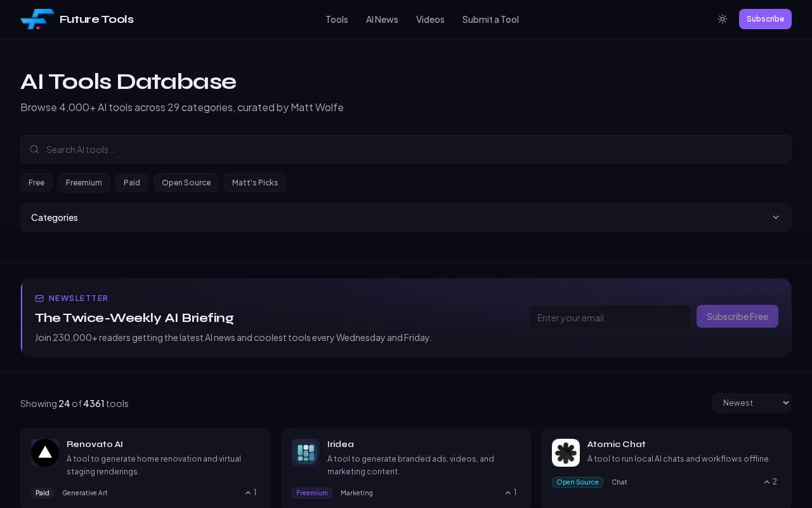
Task: Click the Paid tag on Renovato AI
Action: (43, 493)
